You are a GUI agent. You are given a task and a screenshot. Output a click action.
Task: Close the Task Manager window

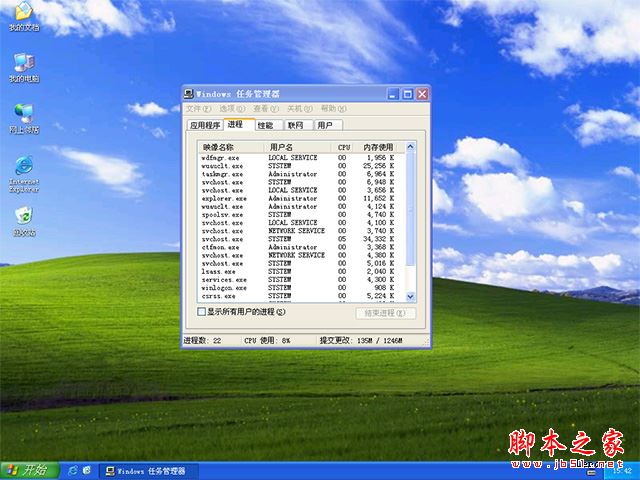tap(422, 94)
